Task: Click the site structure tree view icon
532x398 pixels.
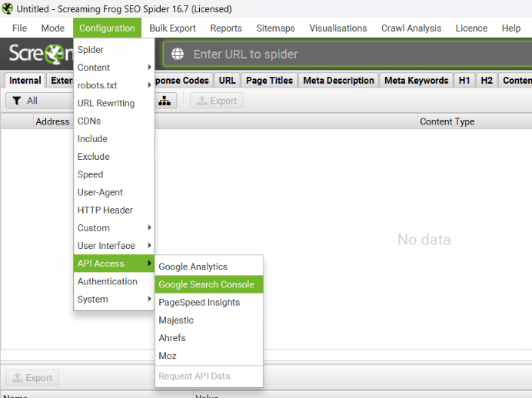Action: pyautogui.click(x=165, y=101)
